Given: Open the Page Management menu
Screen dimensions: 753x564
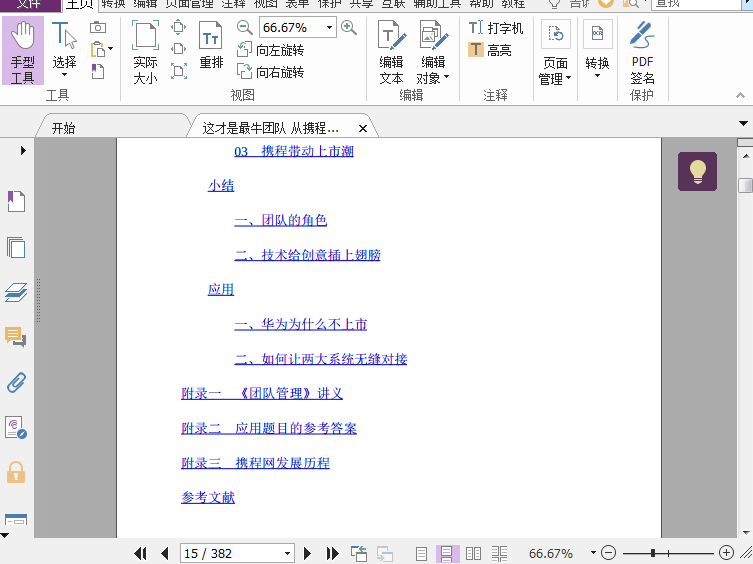Looking at the screenshot, I should (555, 53).
